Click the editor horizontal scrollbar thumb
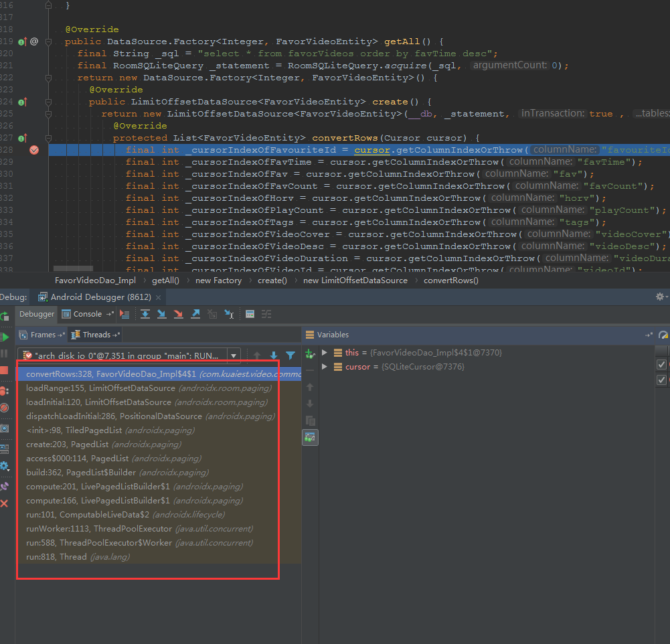The image size is (670, 644). coord(73,268)
